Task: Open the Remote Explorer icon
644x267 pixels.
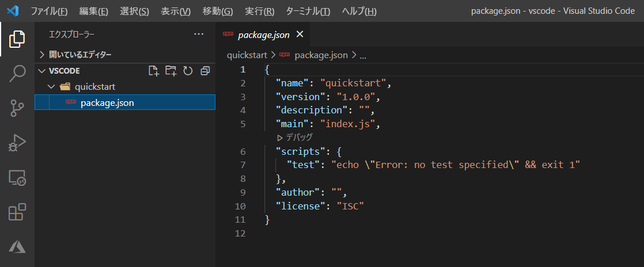Action: (x=17, y=178)
